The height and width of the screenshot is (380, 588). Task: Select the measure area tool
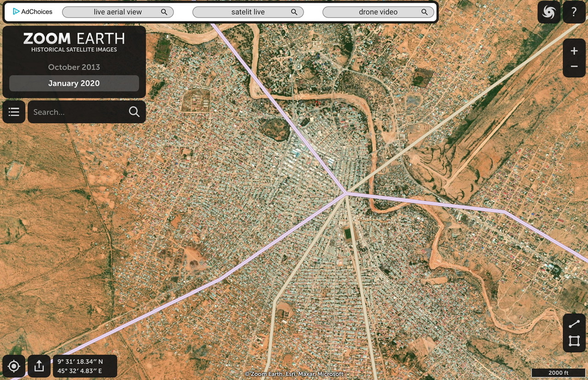pyautogui.click(x=574, y=341)
